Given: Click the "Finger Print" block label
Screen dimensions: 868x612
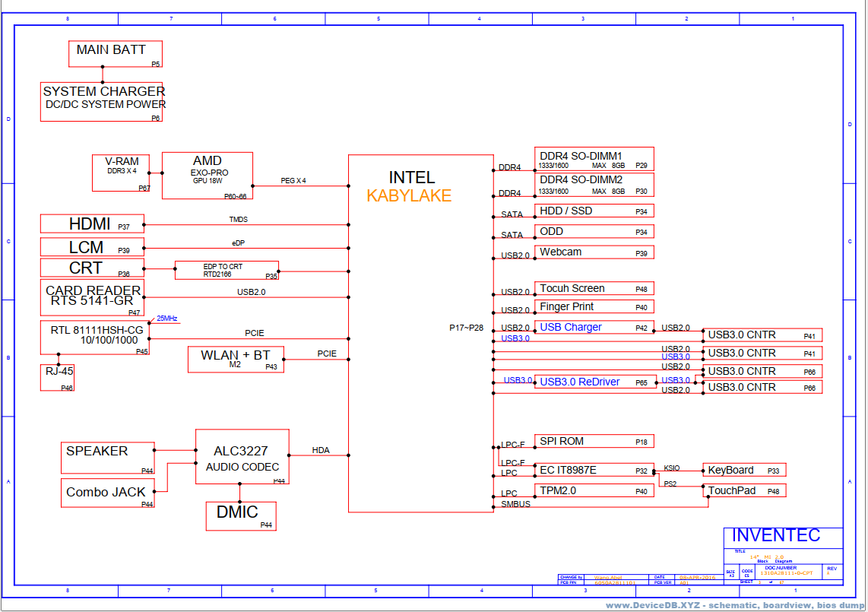Looking at the screenshot, I should (566, 307).
